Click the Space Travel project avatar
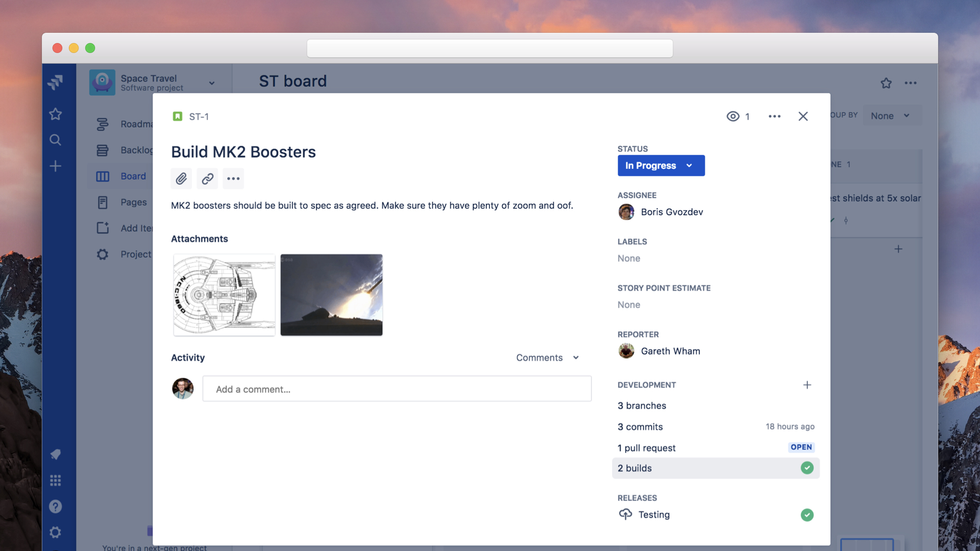The width and height of the screenshot is (980, 551). pyautogui.click(x=102, y=82)
